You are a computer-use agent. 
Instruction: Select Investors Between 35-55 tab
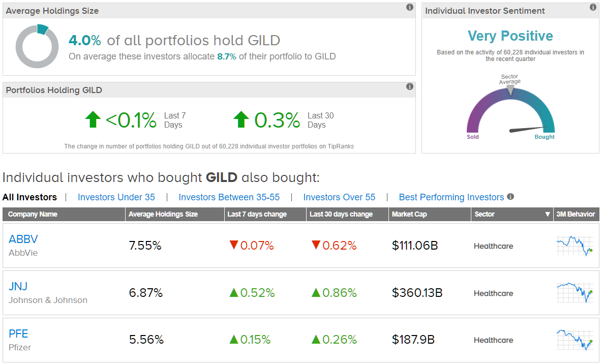click(229, 197)
